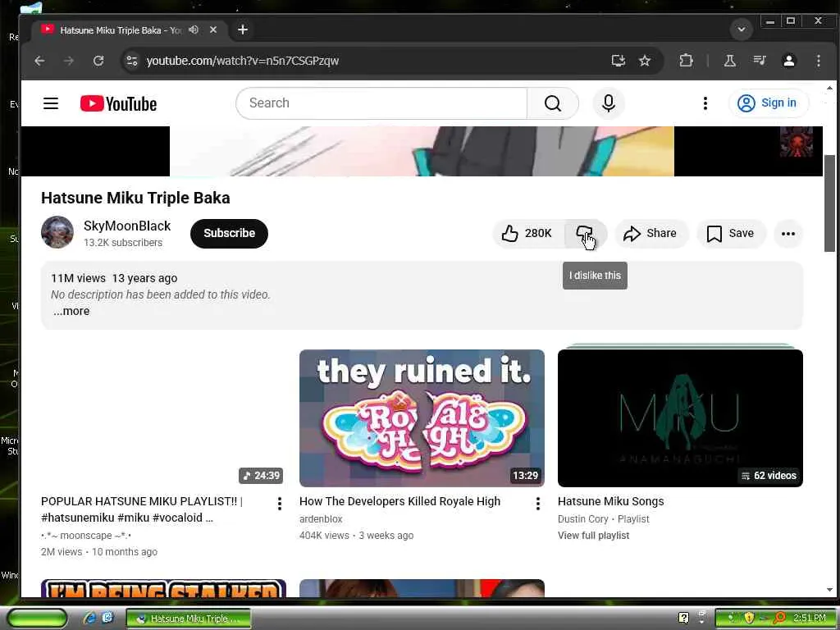Open Hatsune Miku Songs playlist title
The width and height of the screenshot is (840, 630).
(610, 501)
